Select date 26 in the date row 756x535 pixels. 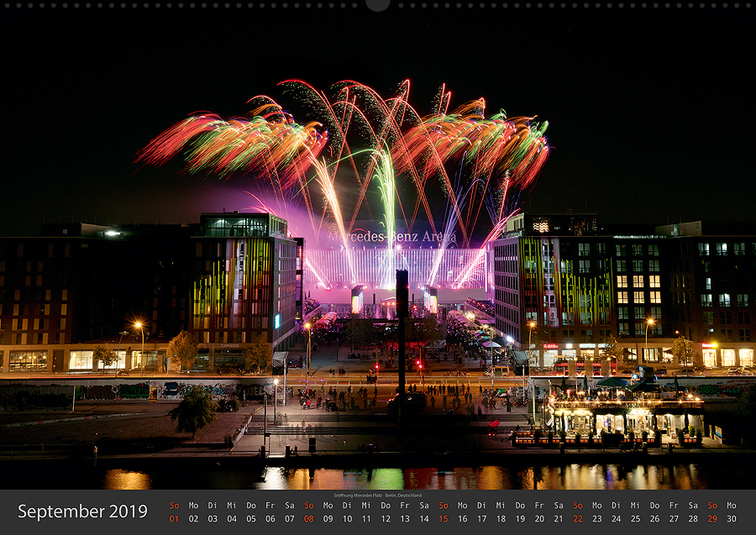click(x=654, y=519)
